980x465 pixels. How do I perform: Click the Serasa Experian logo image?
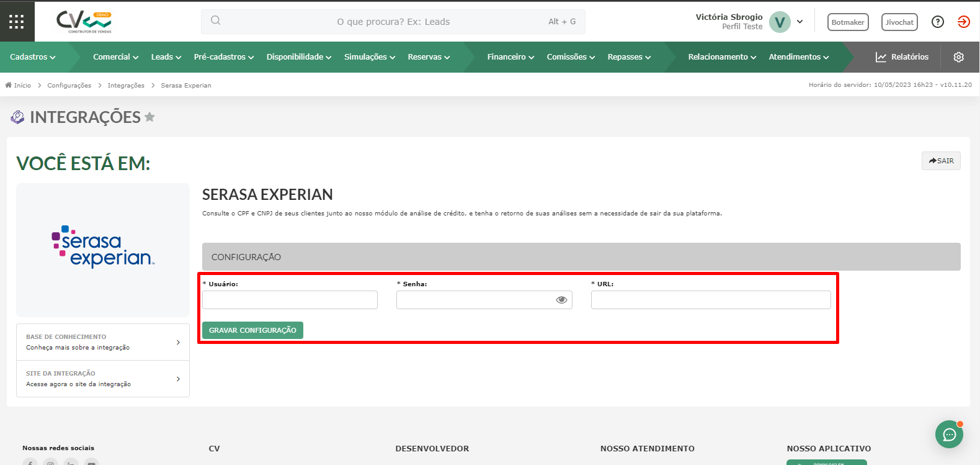[103, 246]
